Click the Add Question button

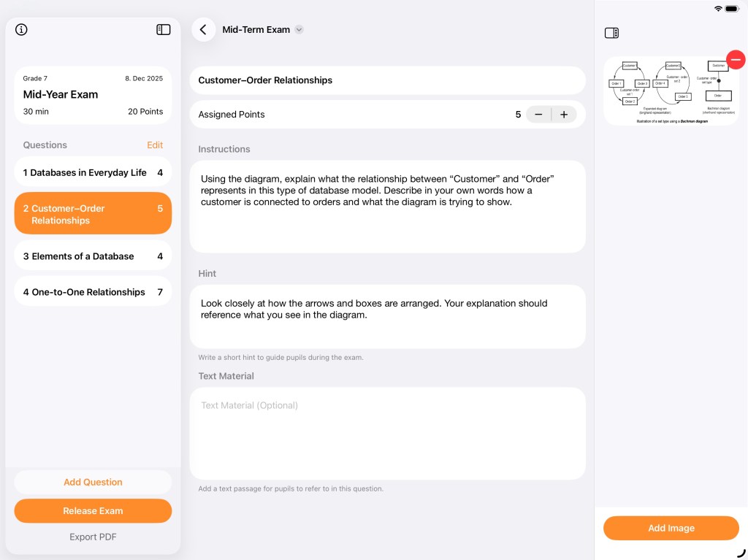tap(93, 482)
